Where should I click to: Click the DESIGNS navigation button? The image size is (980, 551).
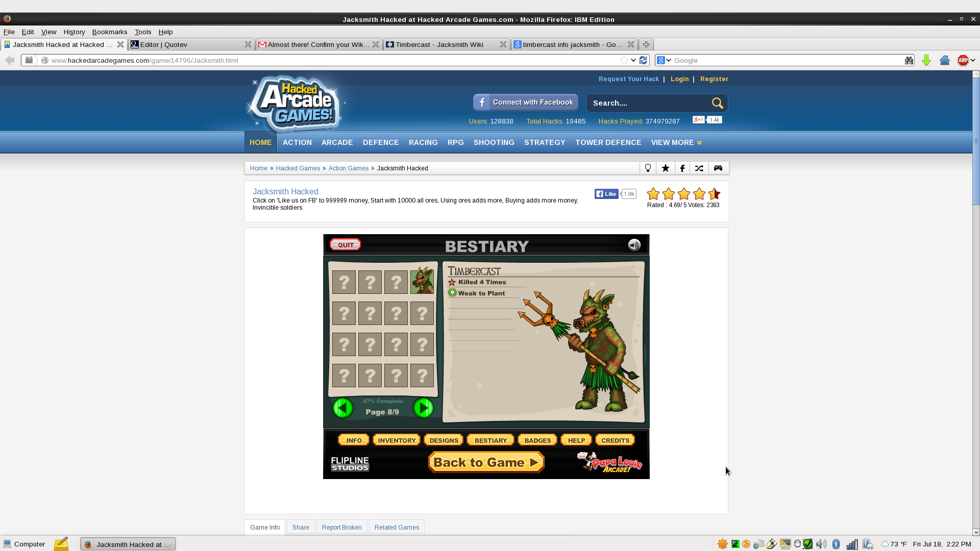pos(444,440)
